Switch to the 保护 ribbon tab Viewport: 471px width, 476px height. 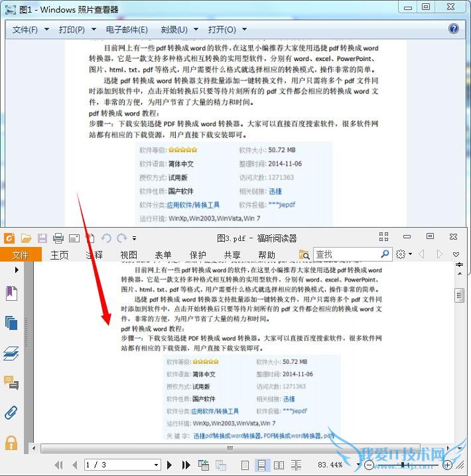198,255
